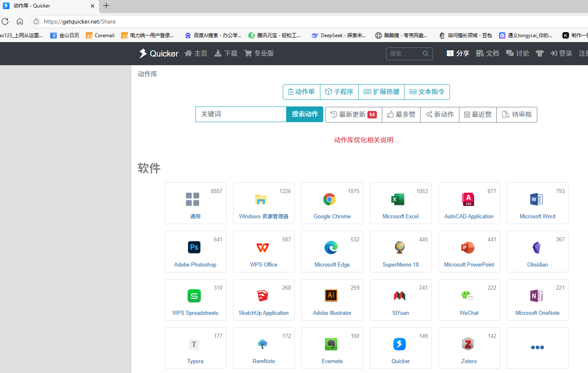Open the SiYuan icon
Viewport: 588px width, 373px height.
click(x=400, y=296)
